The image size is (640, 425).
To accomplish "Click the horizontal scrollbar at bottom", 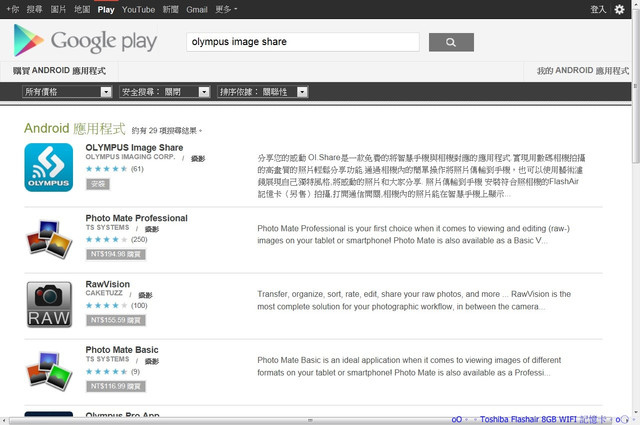I will 310,420.
